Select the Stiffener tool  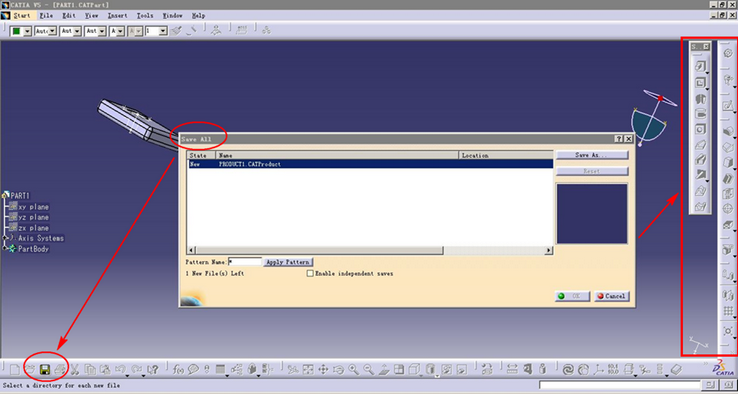[701, 175]
